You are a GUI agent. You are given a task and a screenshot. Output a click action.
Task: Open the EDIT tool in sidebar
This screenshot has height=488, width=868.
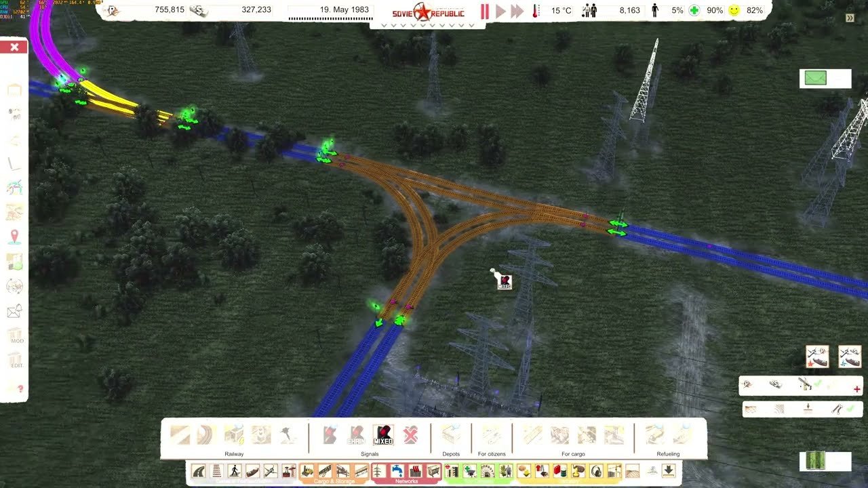[15, 361]
